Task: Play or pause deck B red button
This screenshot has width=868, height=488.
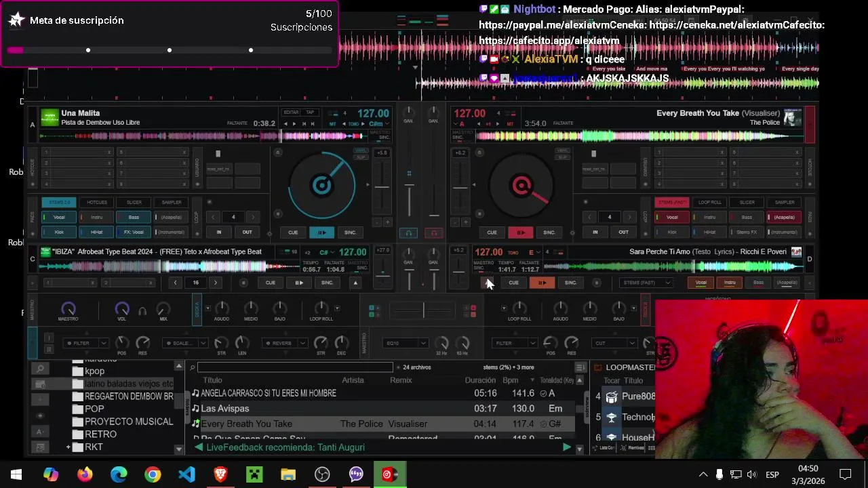Action: [521, 232]
